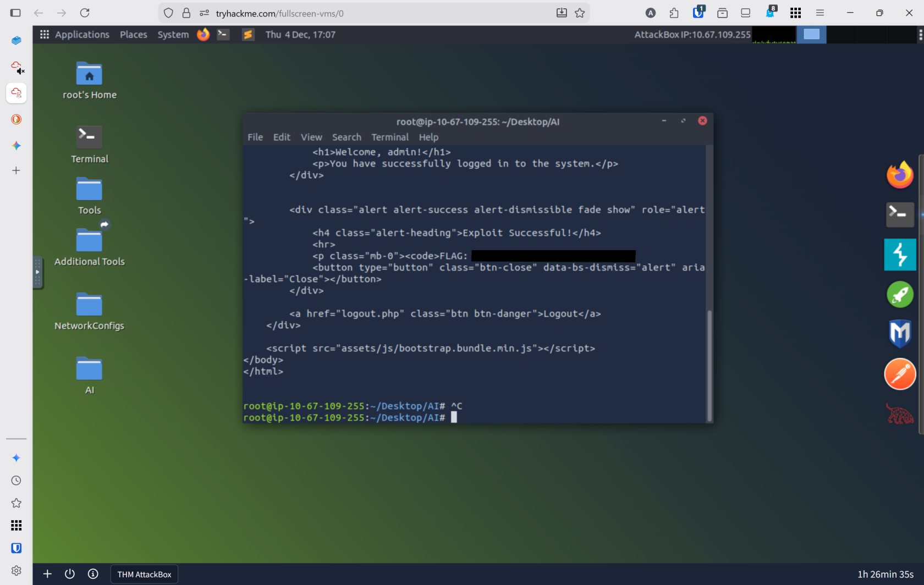Bookmark this page with the star
Image resolution: width=924 pixels, height=585 pixels.
point(580,13)
